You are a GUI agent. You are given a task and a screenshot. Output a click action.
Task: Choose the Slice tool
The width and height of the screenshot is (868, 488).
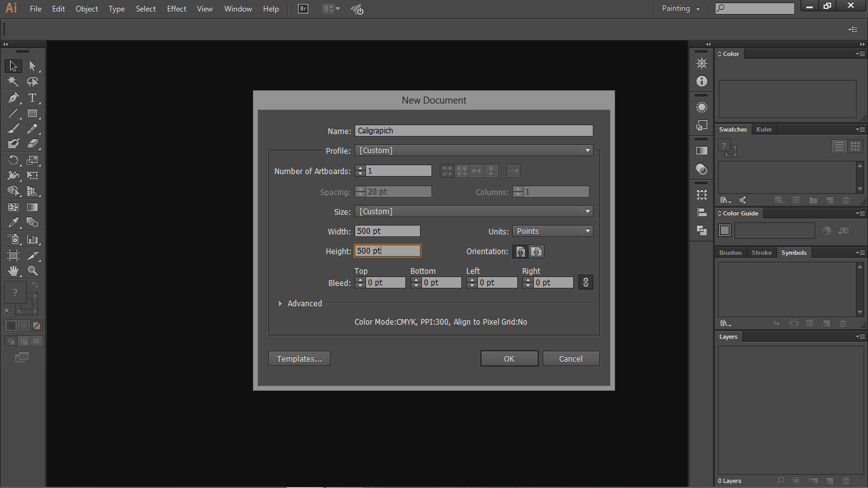pos(32,255)
